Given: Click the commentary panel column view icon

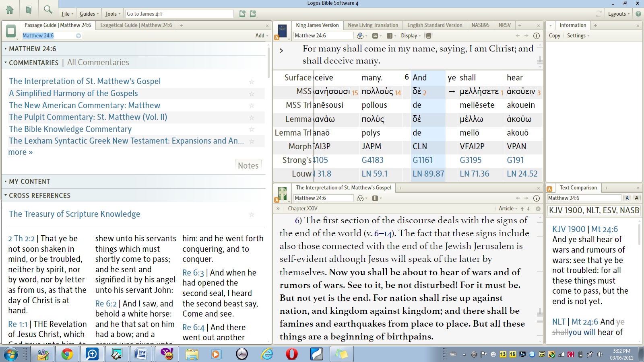Looking at the screenshot, I should 375,198.
